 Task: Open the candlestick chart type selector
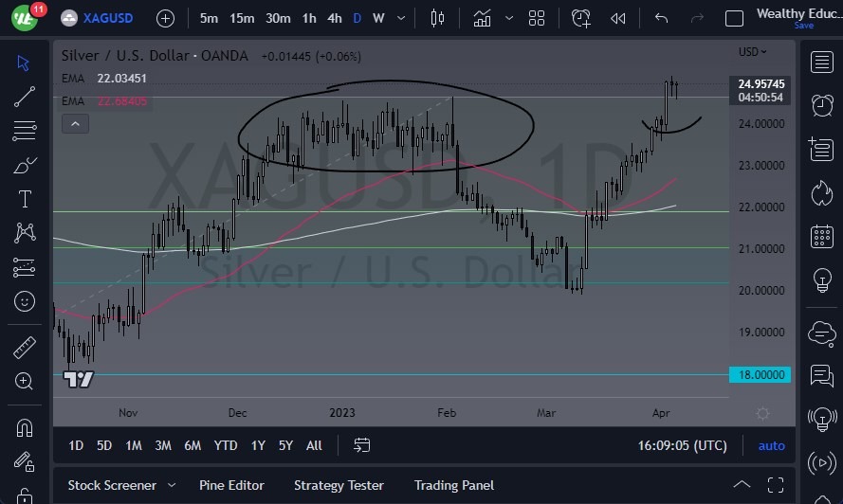point(438,18)
